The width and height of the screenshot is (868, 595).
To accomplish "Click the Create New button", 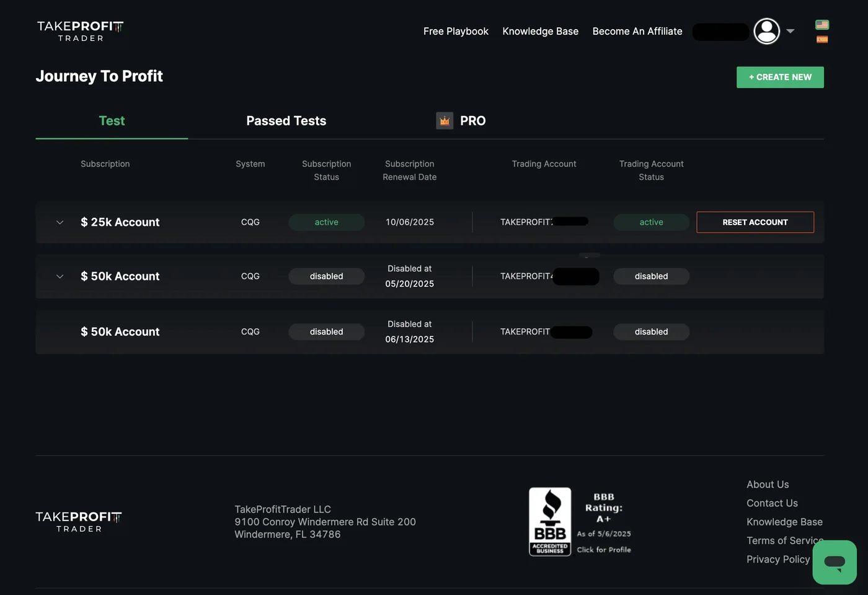I will [x=780, y=77].
